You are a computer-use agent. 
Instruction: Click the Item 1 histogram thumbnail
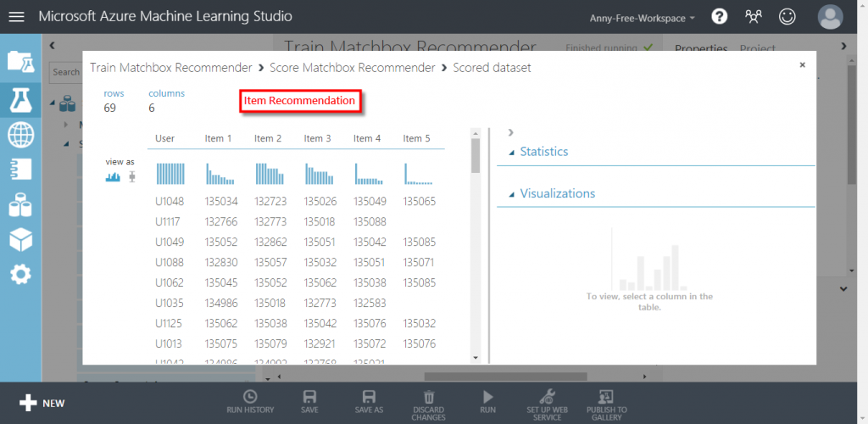(220, 173)
